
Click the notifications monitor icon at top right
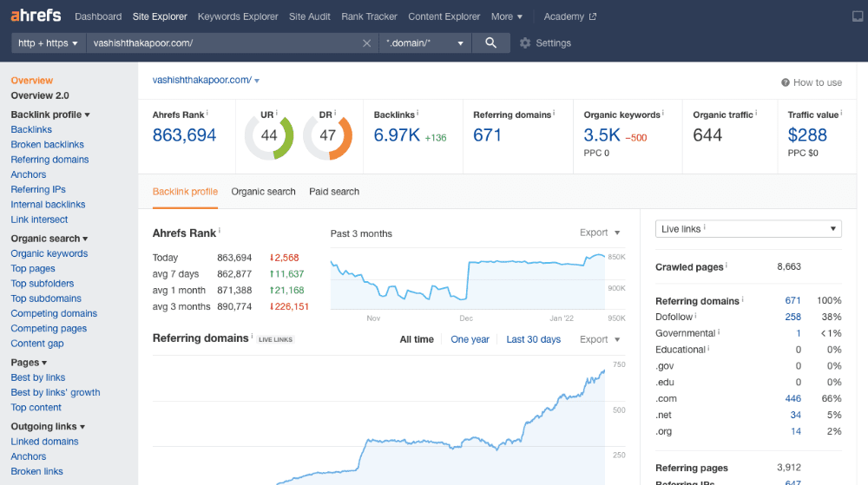pos(858,16)
